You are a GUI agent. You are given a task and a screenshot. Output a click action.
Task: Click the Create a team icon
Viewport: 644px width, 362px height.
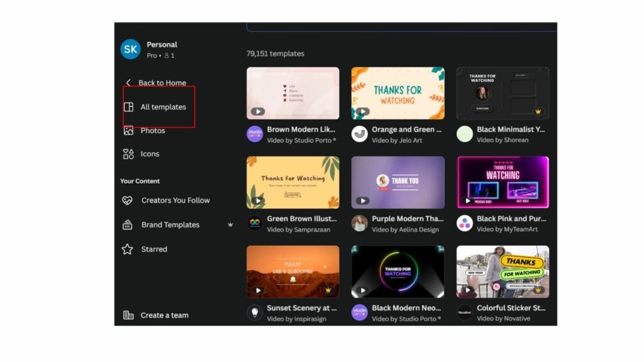130,315
